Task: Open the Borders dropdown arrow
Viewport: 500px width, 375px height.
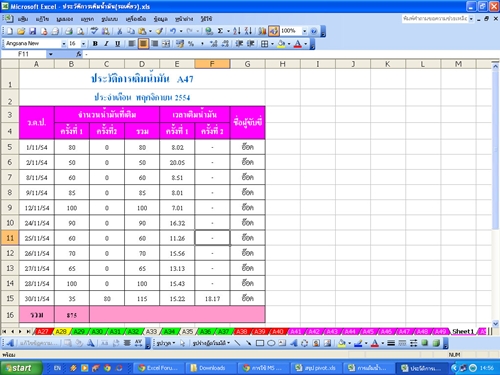Action: coord(272,44)
